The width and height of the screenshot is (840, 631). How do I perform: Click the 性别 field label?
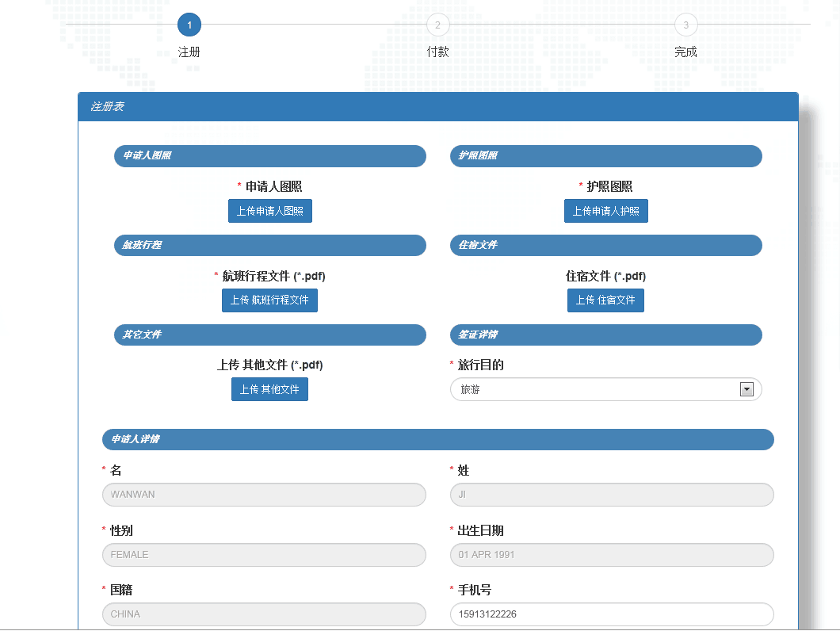[x=121, y=531]
